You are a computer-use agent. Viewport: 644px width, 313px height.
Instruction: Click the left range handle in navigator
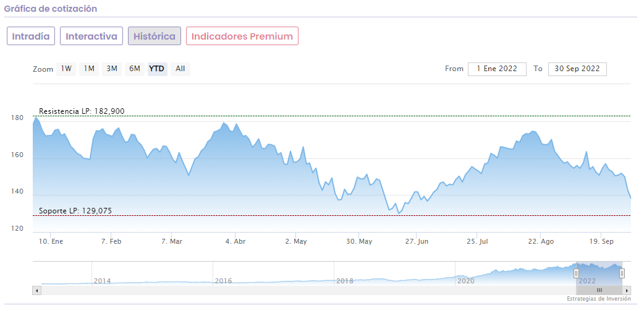coord(576,273)
